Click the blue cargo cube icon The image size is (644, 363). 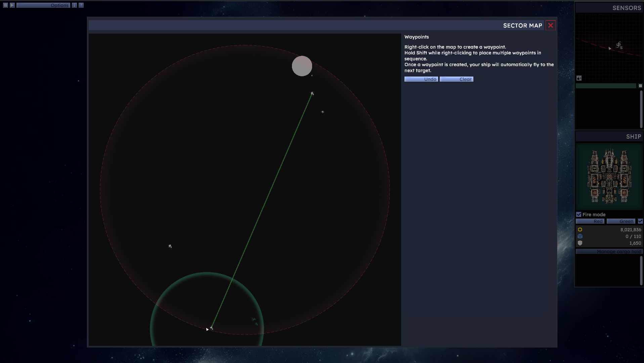(580, 236)
